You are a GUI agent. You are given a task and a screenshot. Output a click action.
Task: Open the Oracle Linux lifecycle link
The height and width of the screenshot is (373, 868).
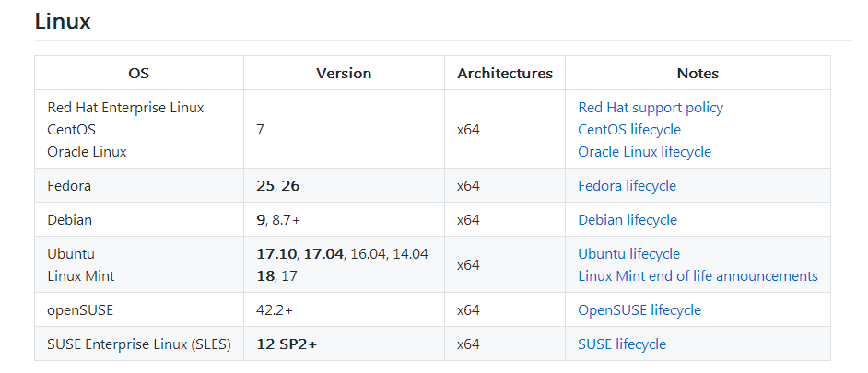[x=644, y=152]
